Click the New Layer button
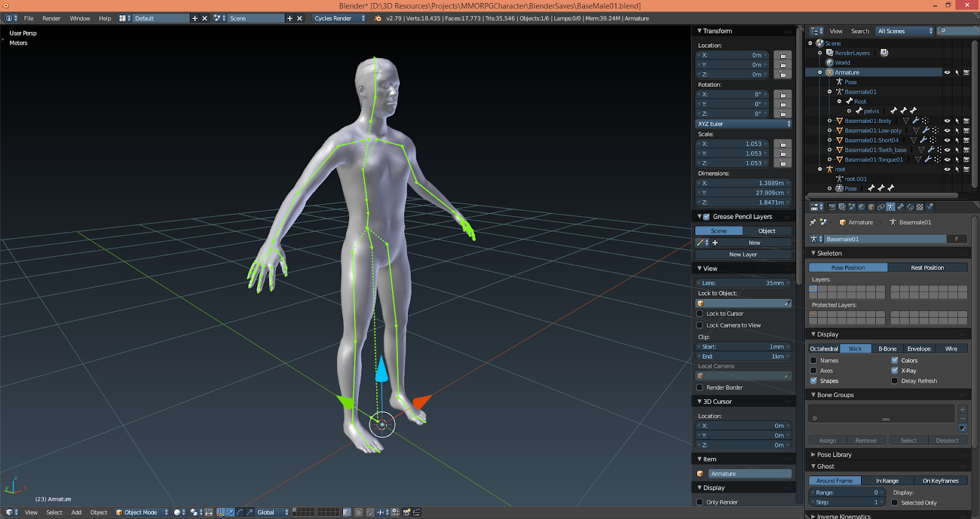980x519 pixels. (x=743, y=255)
